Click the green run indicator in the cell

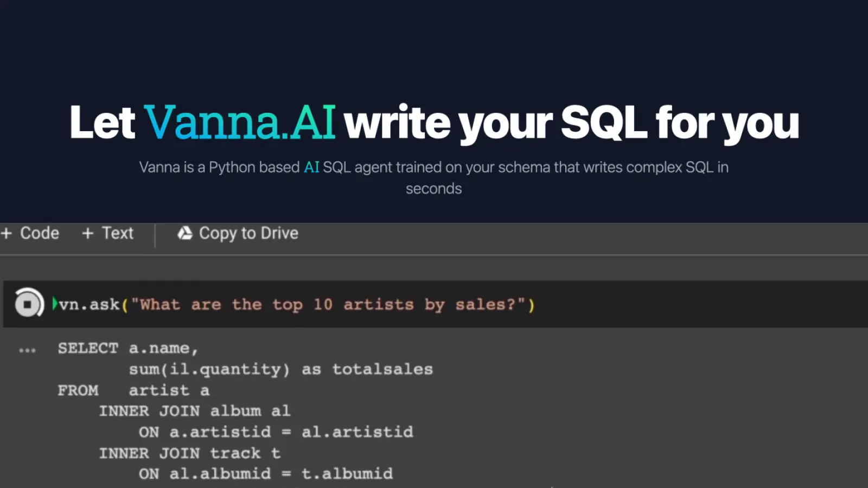coord(54,304)
